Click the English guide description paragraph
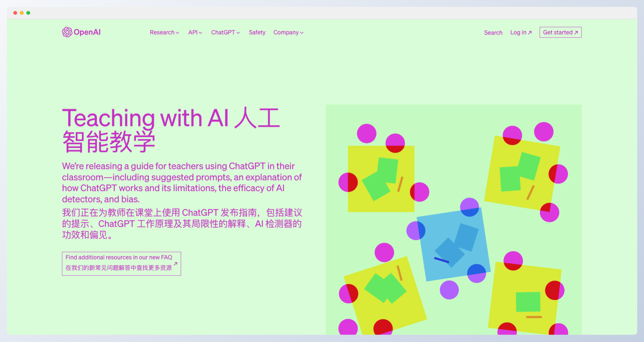Image resolution: width=644 pixels, height=342 pixels. 182,182
